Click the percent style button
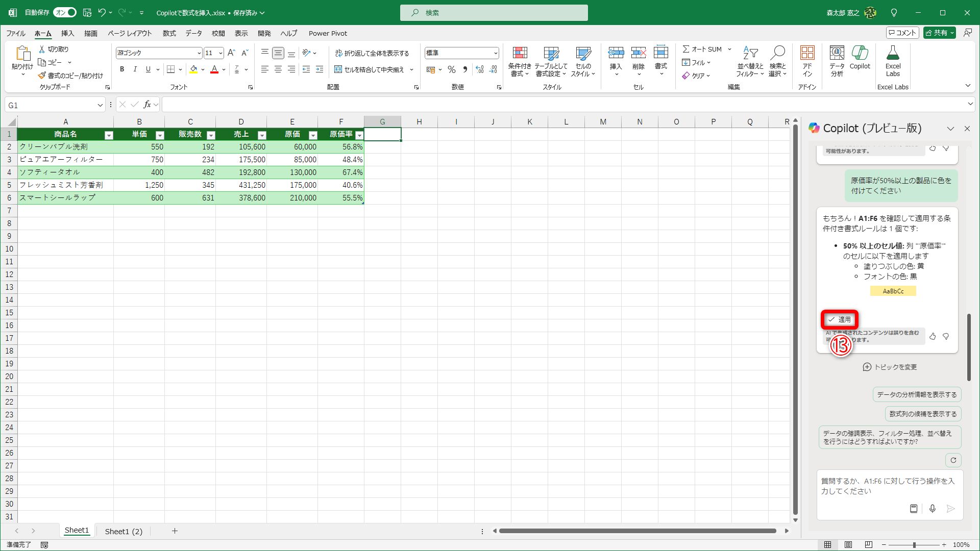 [x=451, y=69]
